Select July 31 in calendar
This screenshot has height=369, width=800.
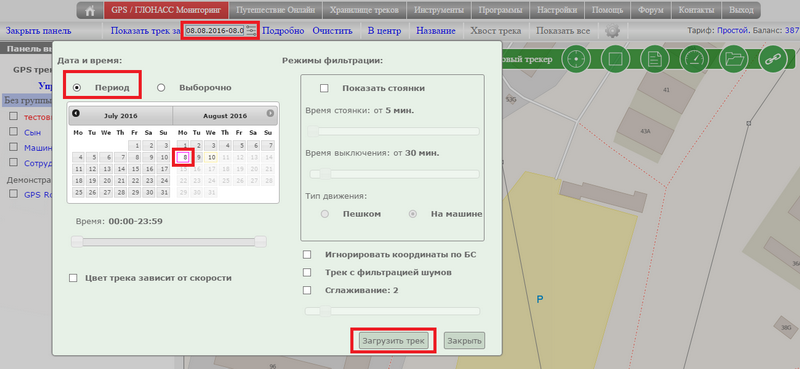163,192
